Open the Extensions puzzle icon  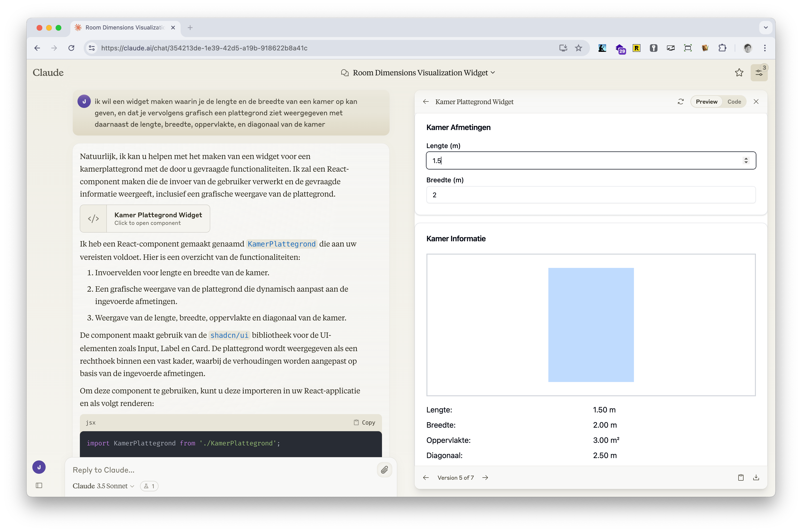tap(722, 48)
